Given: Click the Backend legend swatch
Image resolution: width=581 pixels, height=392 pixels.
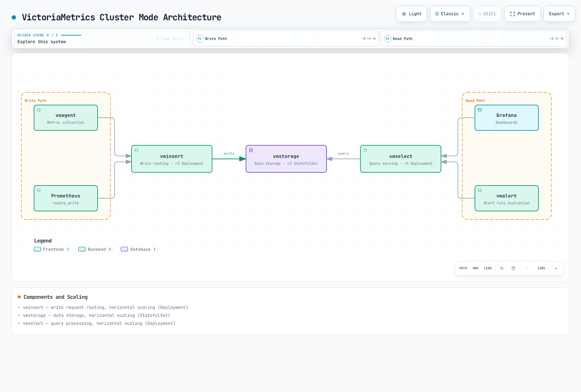Looking at the screenshot, I should pyautogui.click(x=82, y=249).
